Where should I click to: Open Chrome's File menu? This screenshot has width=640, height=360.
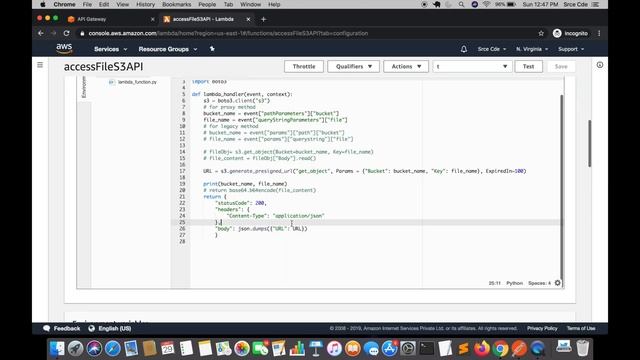click(x=87, y=4)
